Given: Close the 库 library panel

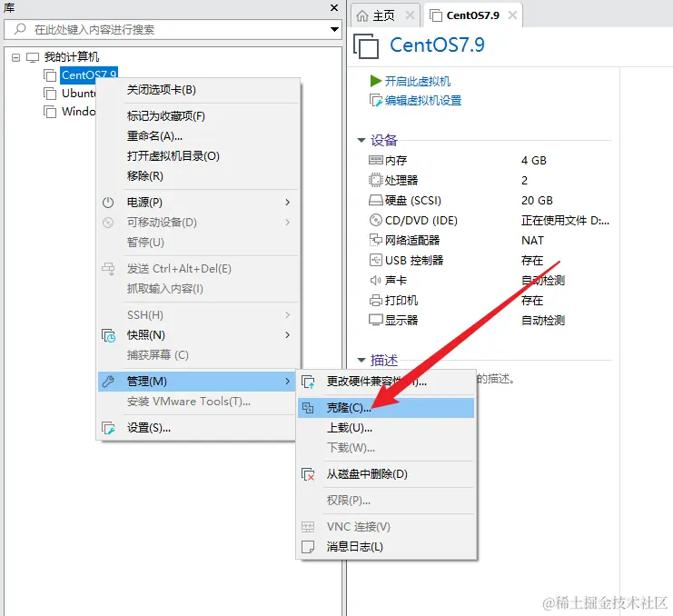Looking at the screenshot, I should click(x=334, y=7).
